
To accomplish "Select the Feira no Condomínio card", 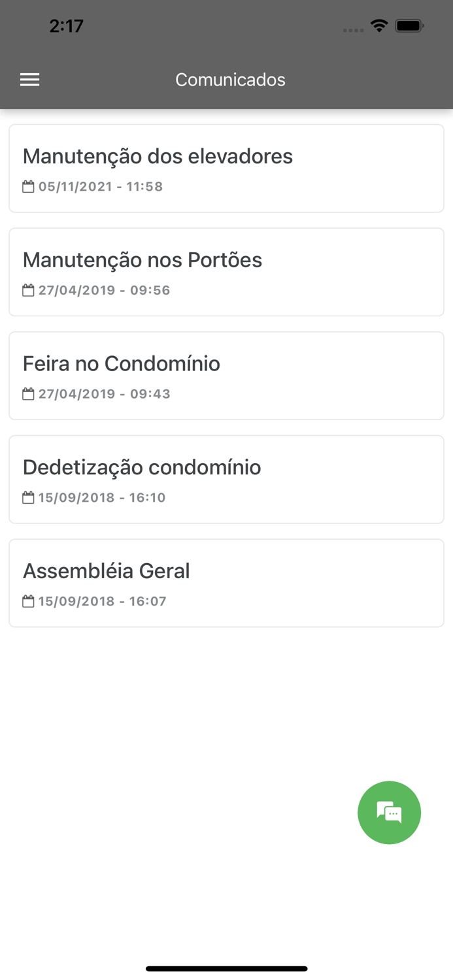I will (226, 375).
